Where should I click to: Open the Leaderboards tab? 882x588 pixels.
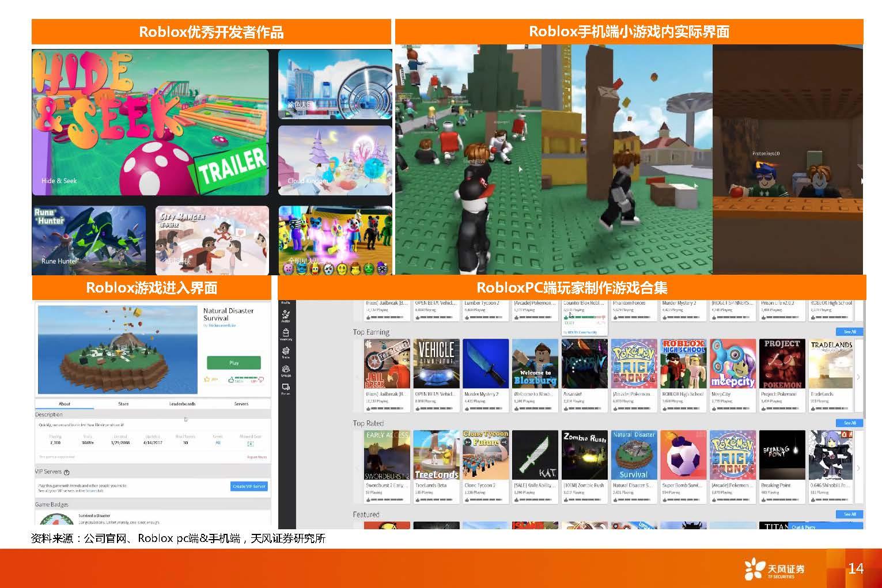182,404
